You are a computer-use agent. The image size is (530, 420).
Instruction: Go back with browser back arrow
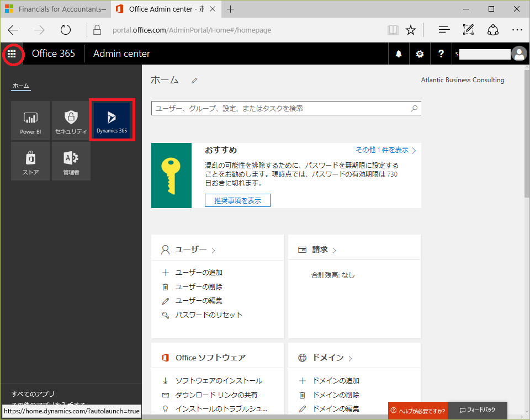(13, 30)
